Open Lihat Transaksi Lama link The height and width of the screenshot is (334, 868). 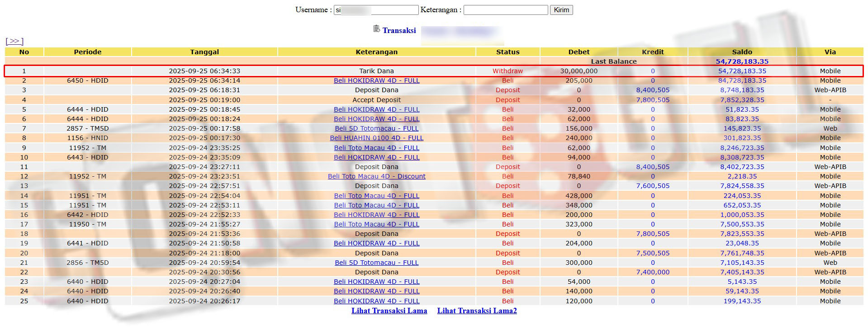[x=389, y=310]
